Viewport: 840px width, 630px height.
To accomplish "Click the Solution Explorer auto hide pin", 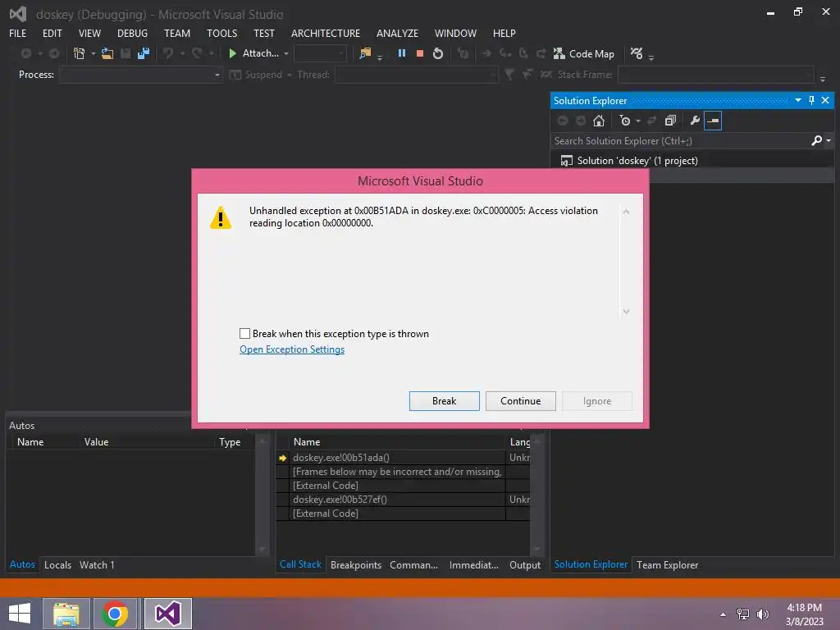I will (x=811, y=100).
